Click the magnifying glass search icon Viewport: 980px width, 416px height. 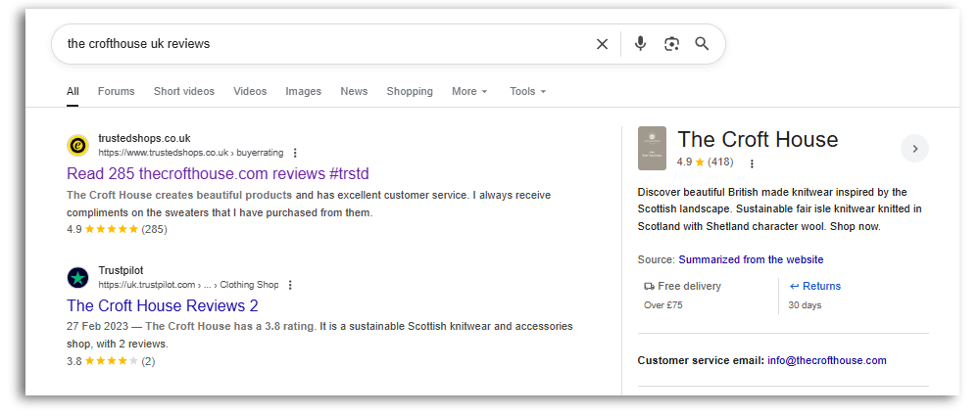coord(702,44)
